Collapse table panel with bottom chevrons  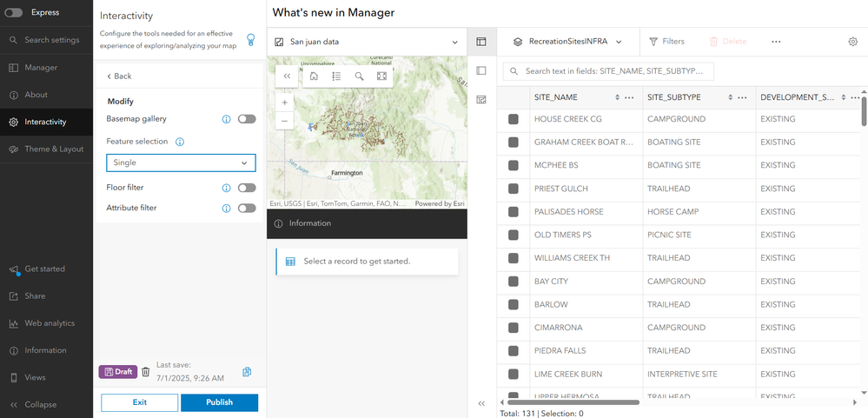pyautogui.click(x=481, y=403)
